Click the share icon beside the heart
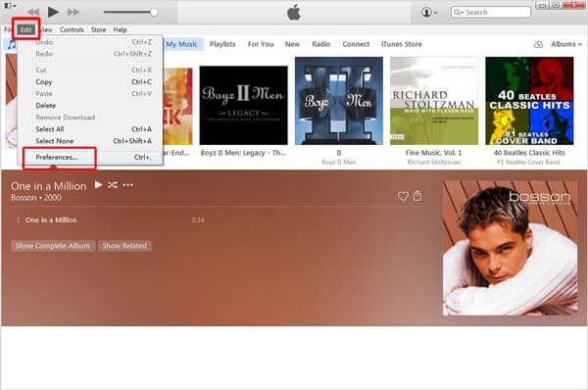588x390 pixels. (417, 195)
